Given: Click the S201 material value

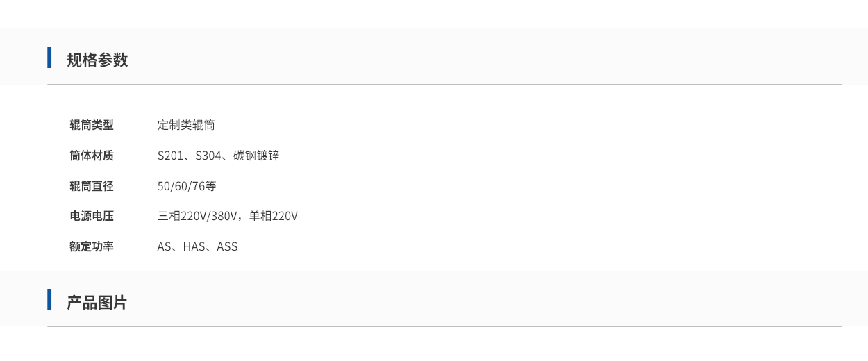Looking at the screenshot, I should click(x=170, y=156).
